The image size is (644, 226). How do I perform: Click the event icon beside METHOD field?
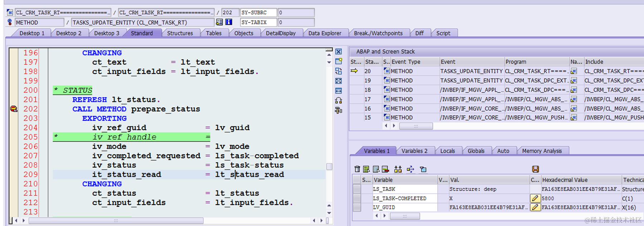[x=10, y=22]
